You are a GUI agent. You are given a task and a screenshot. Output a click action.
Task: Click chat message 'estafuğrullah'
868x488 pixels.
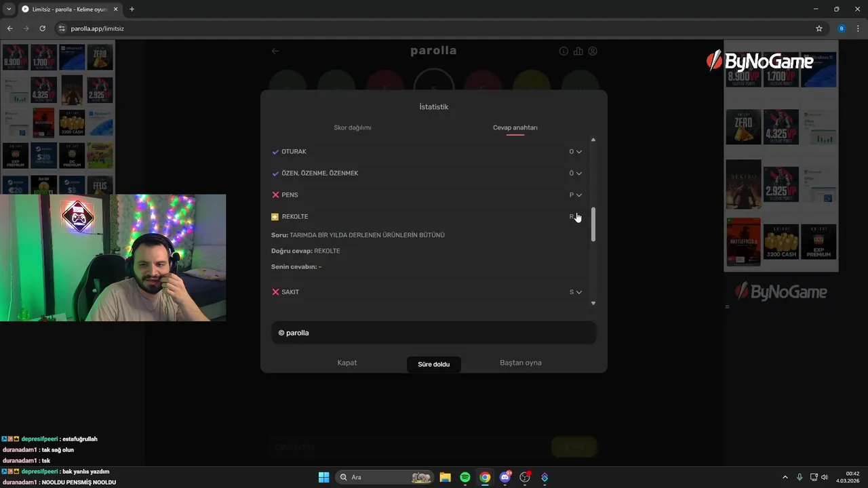tap(79, 439)
